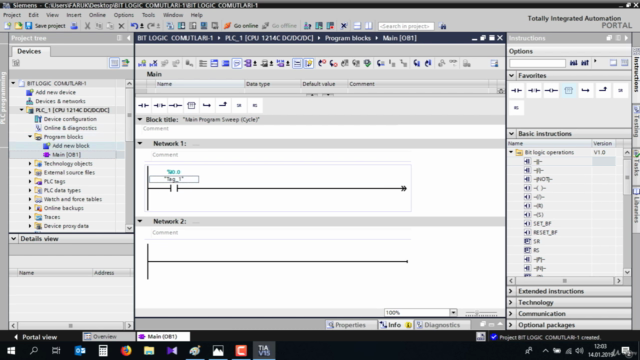Open the zoom level dropdown arrow
640x360 pixels.
(x=453, y=313)
